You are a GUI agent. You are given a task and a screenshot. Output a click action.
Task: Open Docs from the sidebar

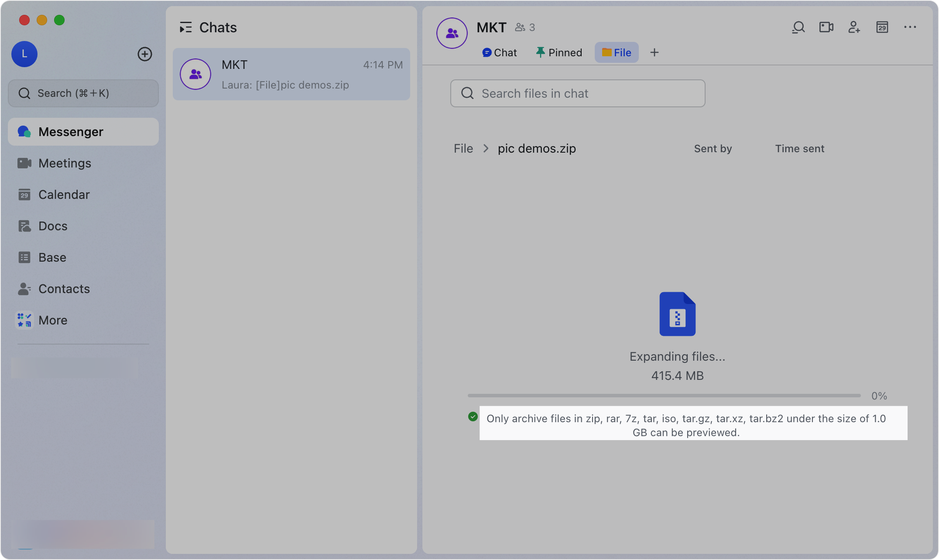(53, 226)
